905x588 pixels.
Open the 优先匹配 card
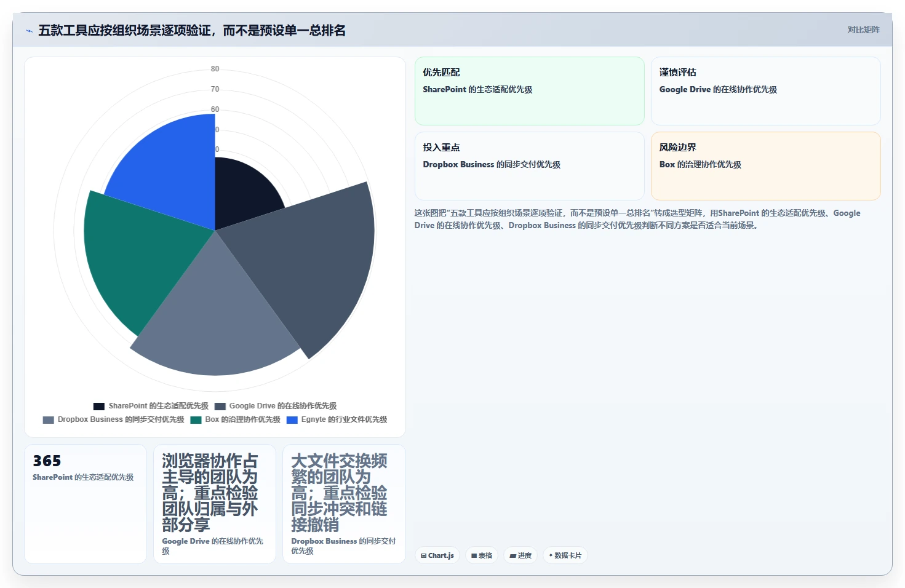click(x=530, y=91)
